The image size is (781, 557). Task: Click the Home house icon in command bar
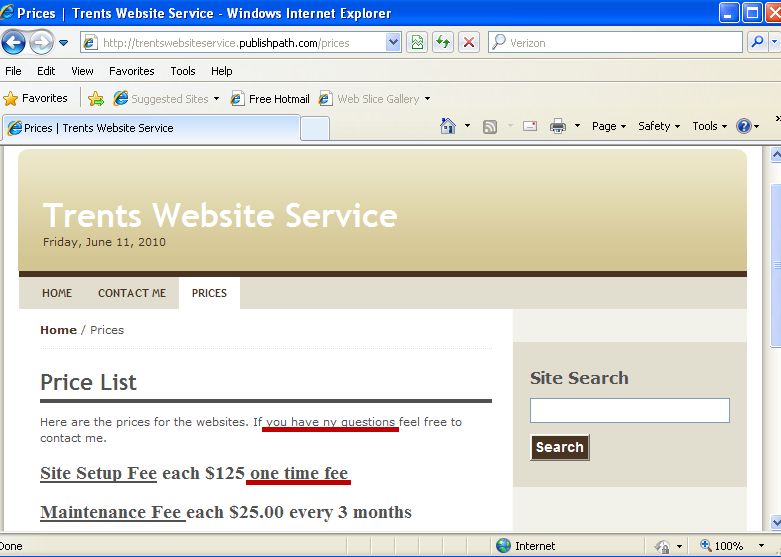[448, 126]
